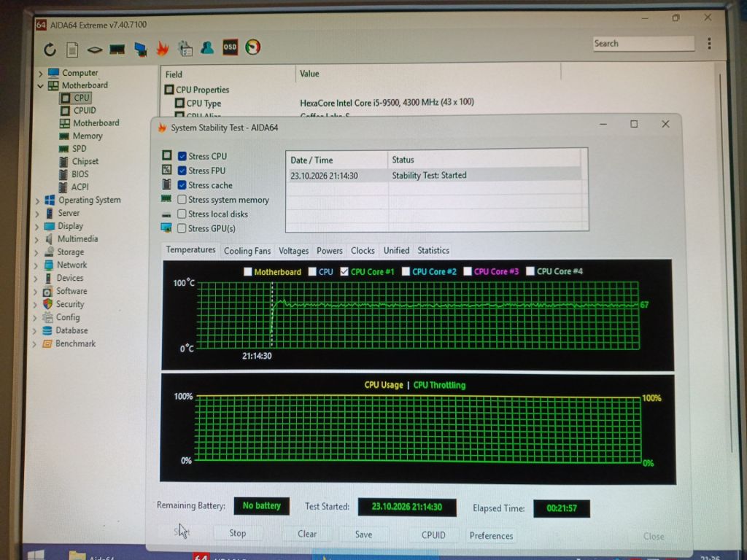This screenshot has height=560, width=747.
Task: Uncheck Stress FPU checkbox
Action: click(x=182, y=171)
